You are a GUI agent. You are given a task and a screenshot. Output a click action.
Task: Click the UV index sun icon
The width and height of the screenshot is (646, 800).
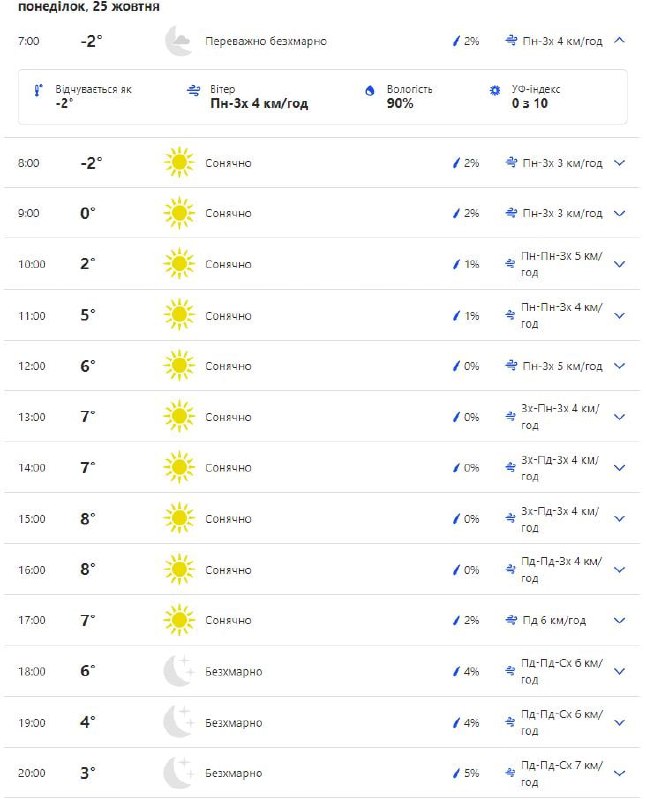click(x=494, y=90)
